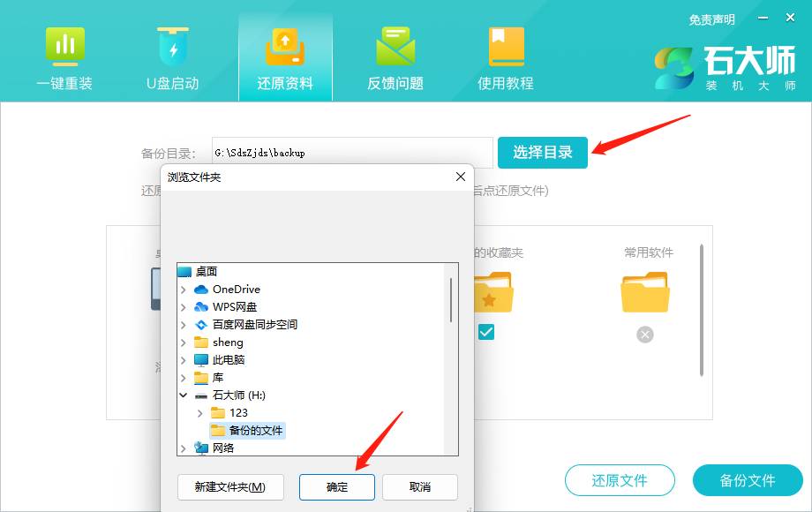Collapse the 石大师 (H:) drive node
This screenshot has width=812, height=512.
[184, 395]
